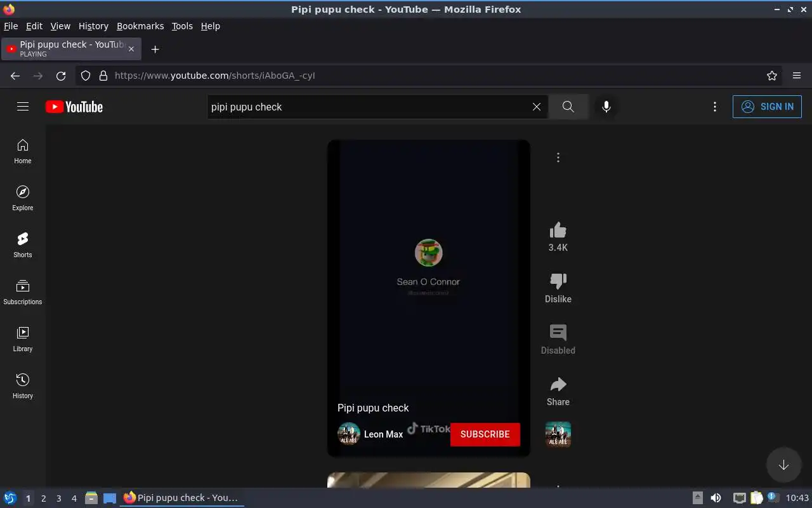The height and width of the screenshot is (508, 812).
Task: Clear the search box with X
Action: [537, 107]
